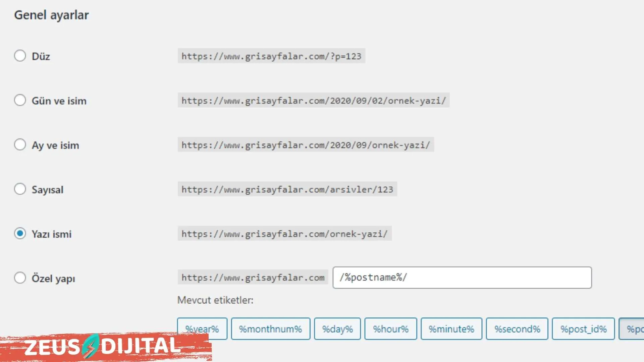Screen dimensions: 644x362
Task: Add the %post_id% tag button
Action: 584,329
